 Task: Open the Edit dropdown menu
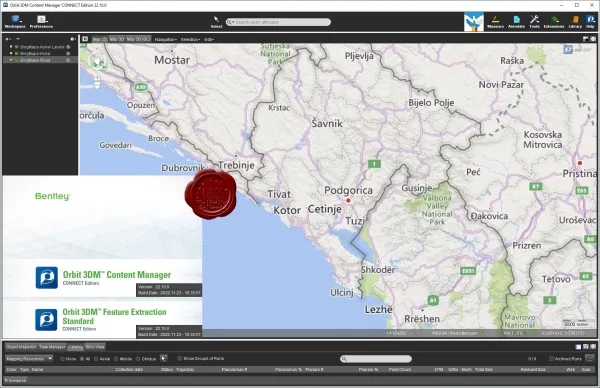click(x=209, y=39)
